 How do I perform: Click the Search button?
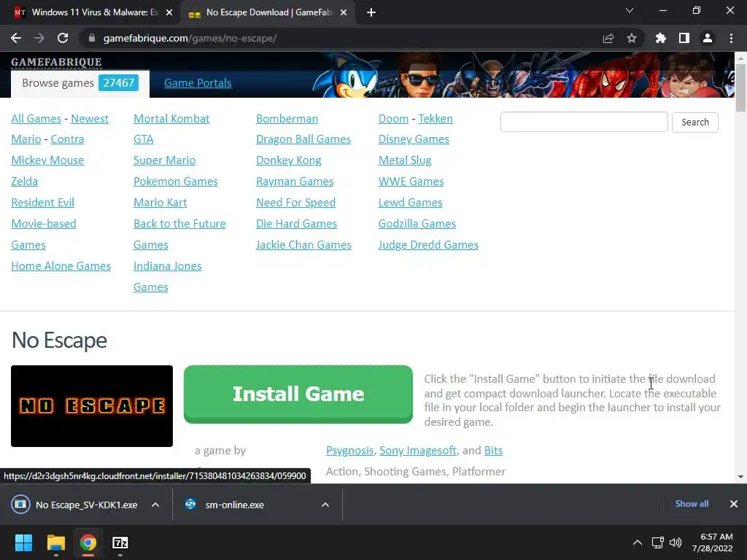(695, 122)
